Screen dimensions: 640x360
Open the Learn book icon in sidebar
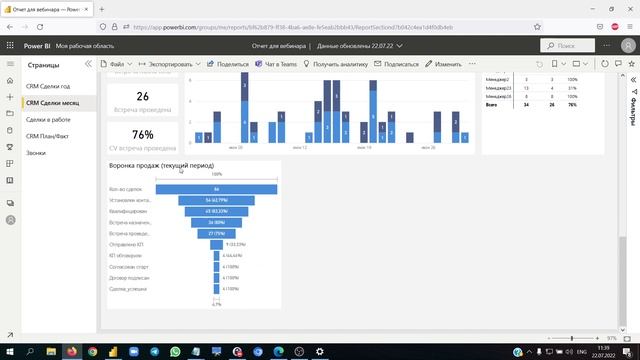[10, 180]
